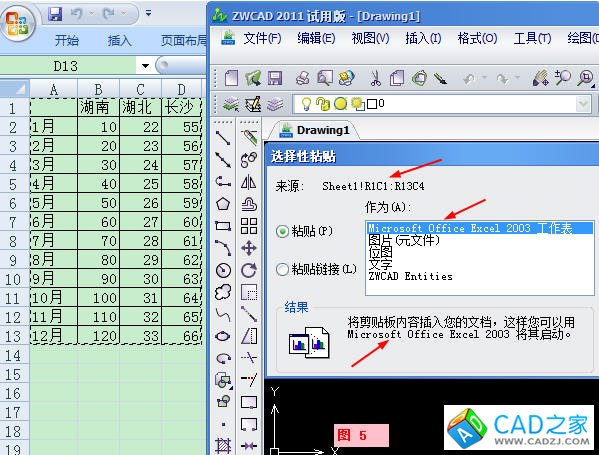Viewport: 599px width, 455px height.
Task: Open Excel 插入 ribbon tab
Action: 119,40
